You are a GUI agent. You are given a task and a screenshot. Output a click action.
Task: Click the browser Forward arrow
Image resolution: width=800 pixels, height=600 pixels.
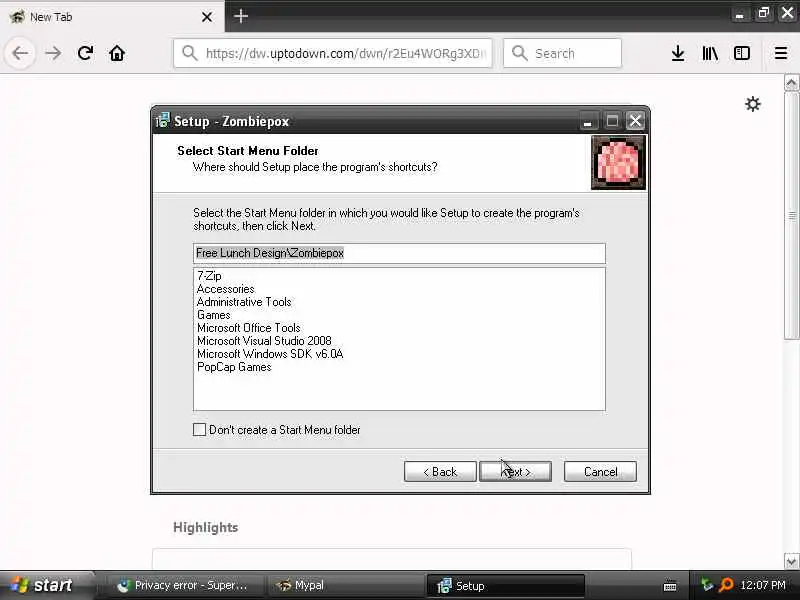pyautogui.click(x=53, y=53)
